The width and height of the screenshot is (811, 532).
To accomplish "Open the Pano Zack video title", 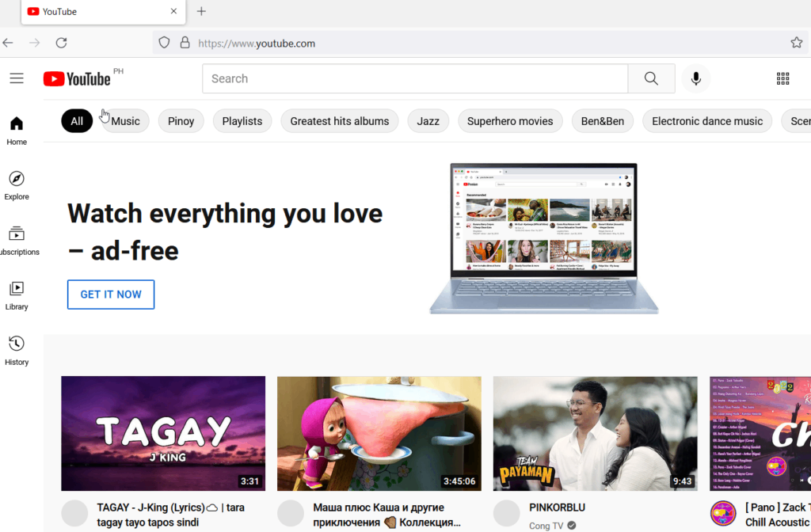I will (x=778, y=515).
